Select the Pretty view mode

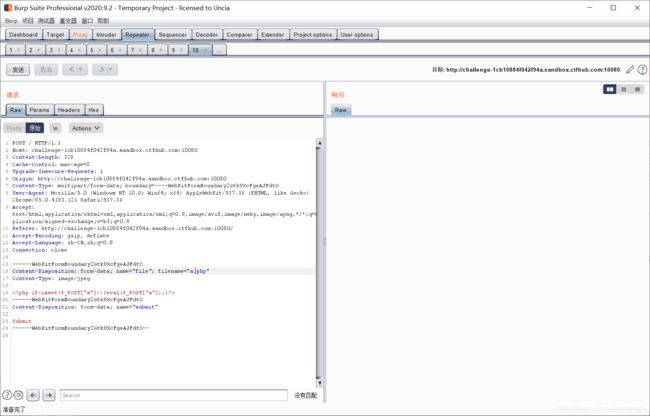pyautogui.click(x=14, y=128)
